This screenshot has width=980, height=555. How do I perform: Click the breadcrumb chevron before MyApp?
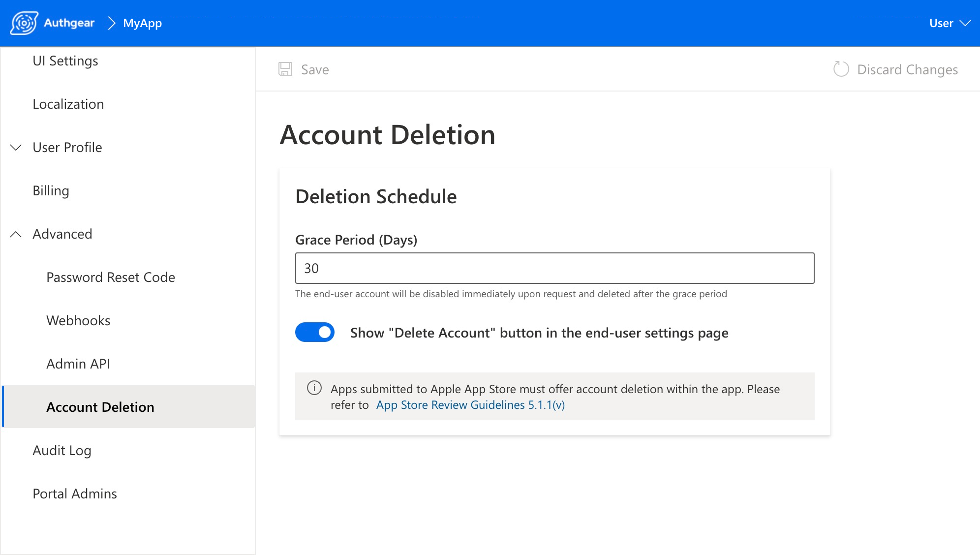point(112,23)
